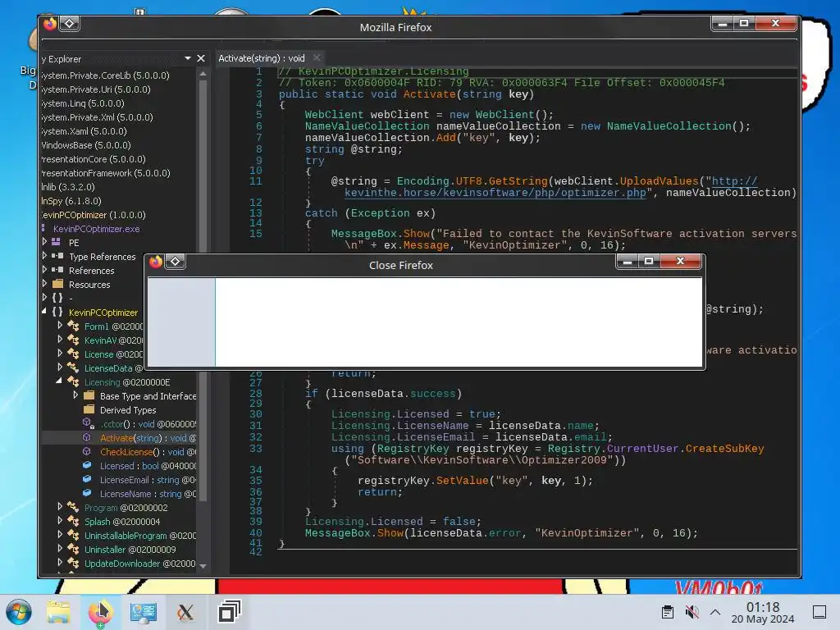Select the UpdateDownloader class item
Screen dimensions: 840x630
(x=139, y=564)
